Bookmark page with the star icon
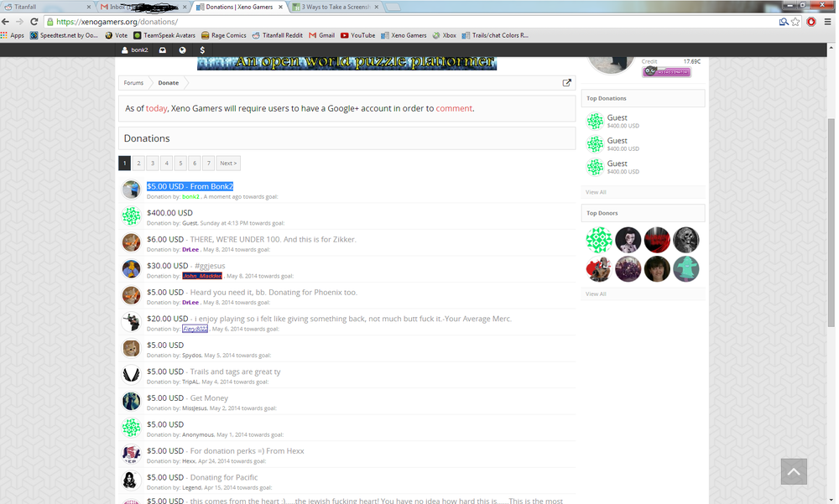This screenshot has height=504, width=839. [x=795, y=22]
